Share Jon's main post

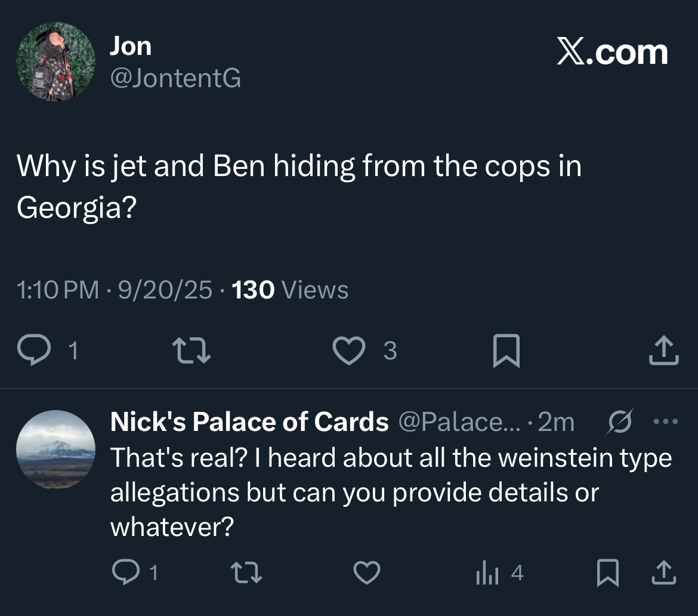[x=663, y=351]
